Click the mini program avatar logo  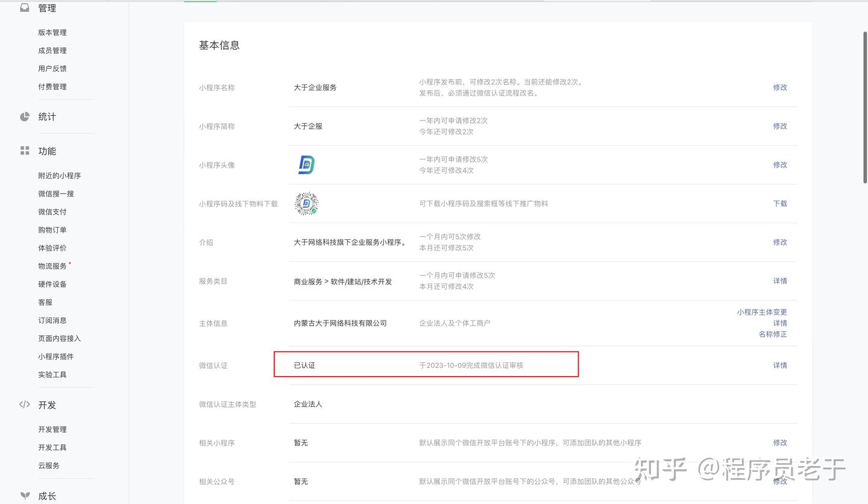click(306, 165)
